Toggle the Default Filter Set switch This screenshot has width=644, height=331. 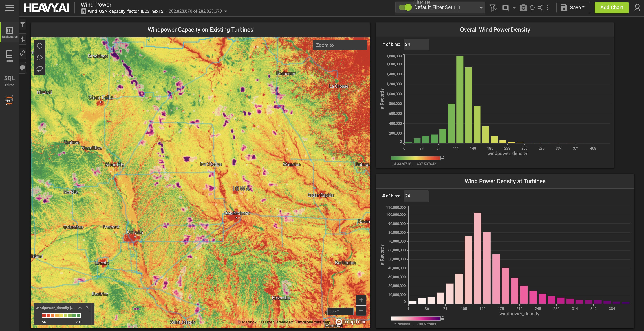click(405, 7)
